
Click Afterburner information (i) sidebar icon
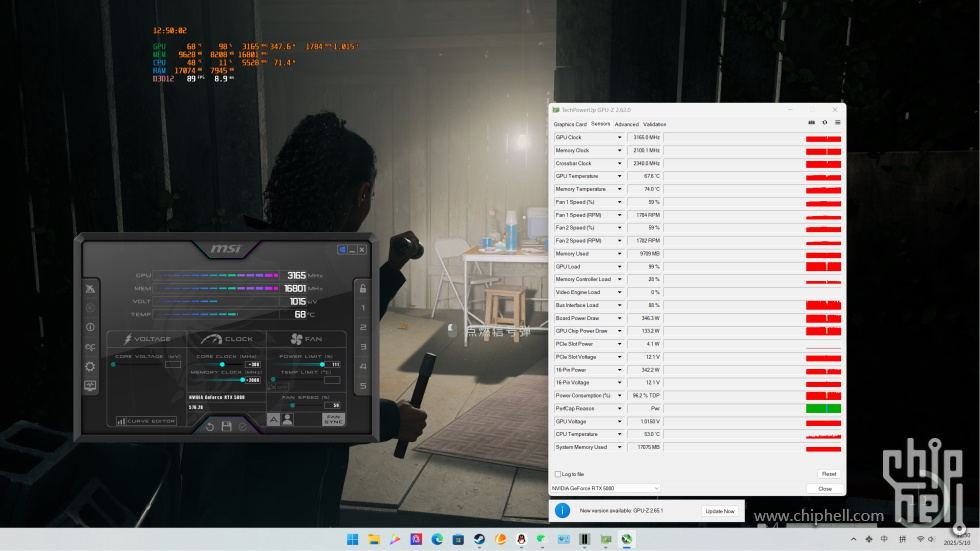click(x=91, y=327)
